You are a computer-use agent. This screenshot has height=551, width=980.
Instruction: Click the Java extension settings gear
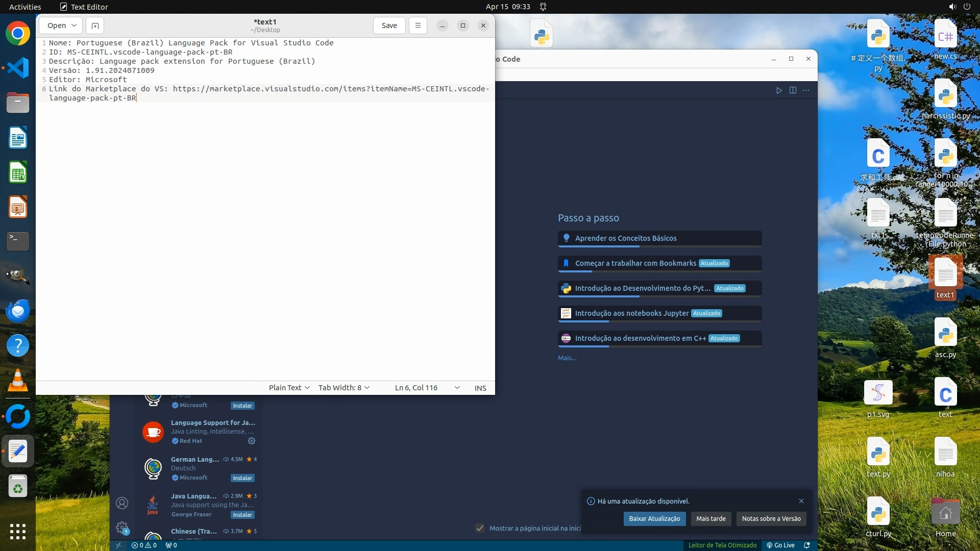pos(251,441)
